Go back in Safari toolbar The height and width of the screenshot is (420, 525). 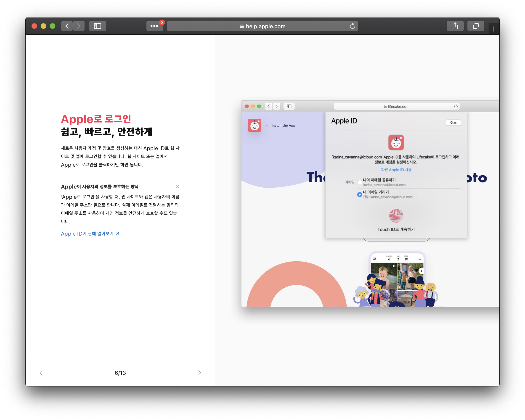[67, 26]
